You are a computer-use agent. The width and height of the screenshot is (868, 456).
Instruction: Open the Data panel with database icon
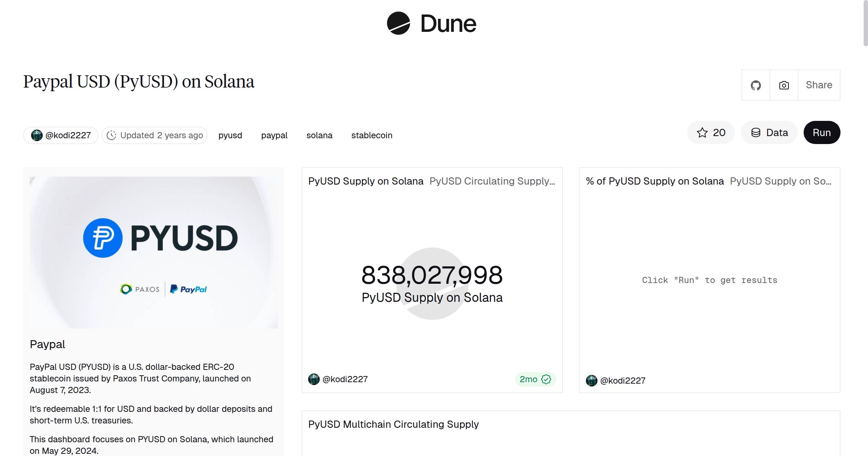(769, 132)
